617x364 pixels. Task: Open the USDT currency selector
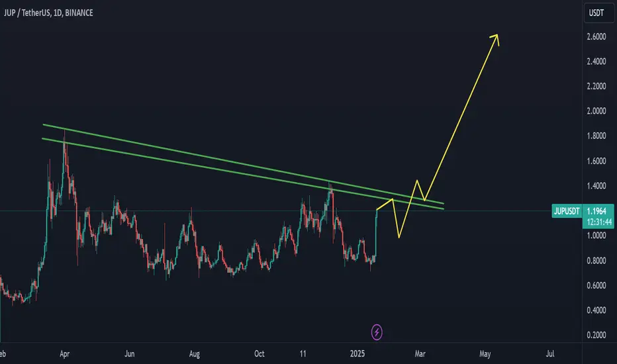click(x=598, y=13)
